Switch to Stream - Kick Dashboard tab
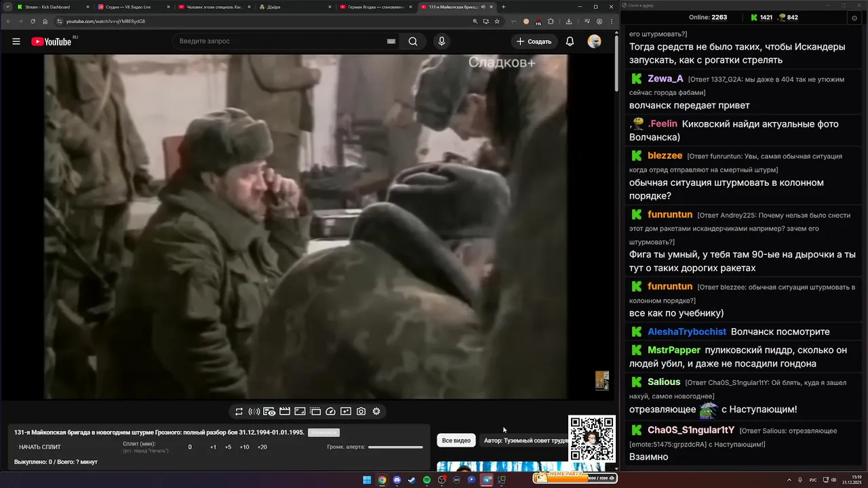This screenshot has width=868, height=488. pos(52,7)
